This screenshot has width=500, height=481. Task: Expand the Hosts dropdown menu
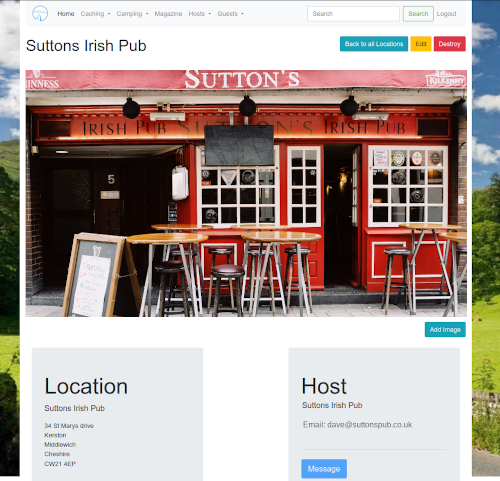(200, 14)
